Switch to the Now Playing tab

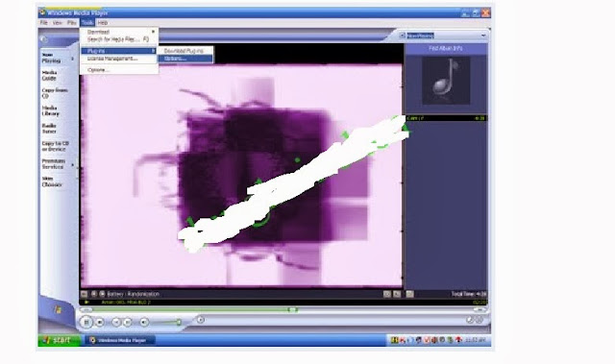point(51,58)
